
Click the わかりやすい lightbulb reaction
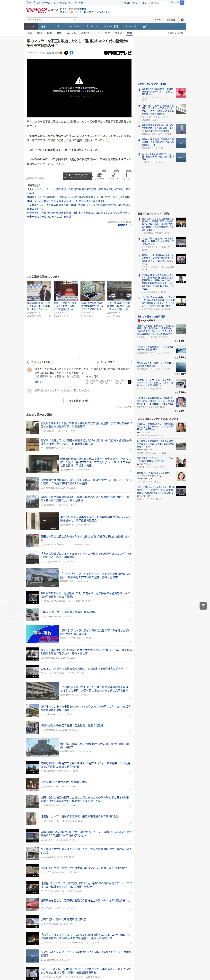pyautogui.click(x=113, y=175)
